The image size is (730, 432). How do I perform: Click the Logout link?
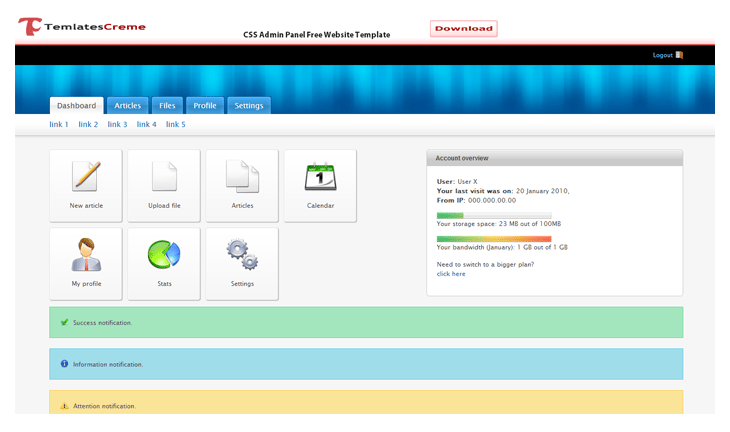point(662,55)
